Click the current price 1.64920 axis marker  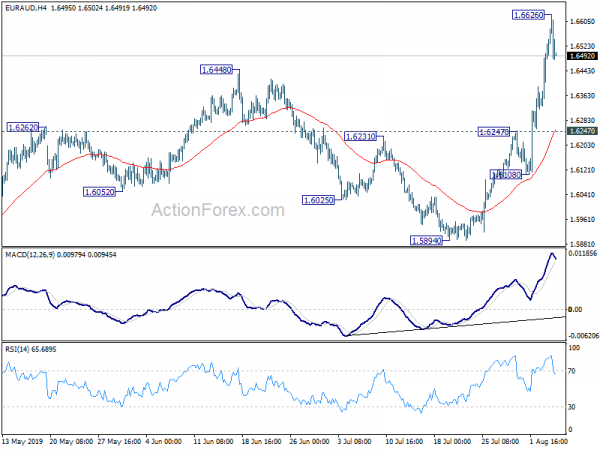click(582, 56)
